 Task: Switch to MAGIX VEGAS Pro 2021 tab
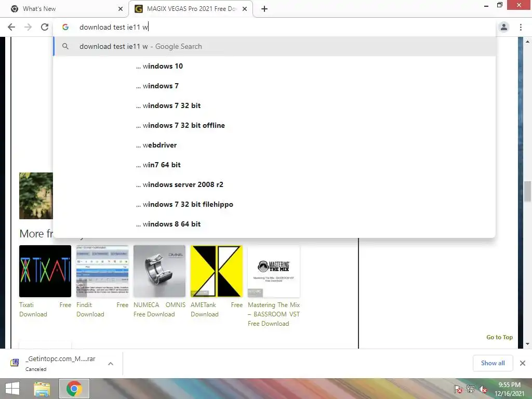pos(191,9)
